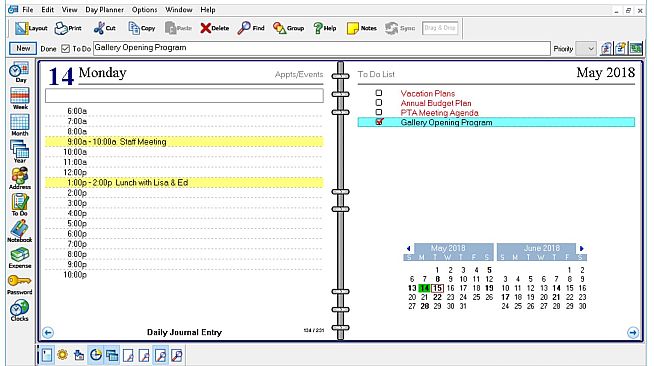The width and height of the screenshot is (654, 366).
Task: Open the Layout tool
Action: (x=31, y=28)
